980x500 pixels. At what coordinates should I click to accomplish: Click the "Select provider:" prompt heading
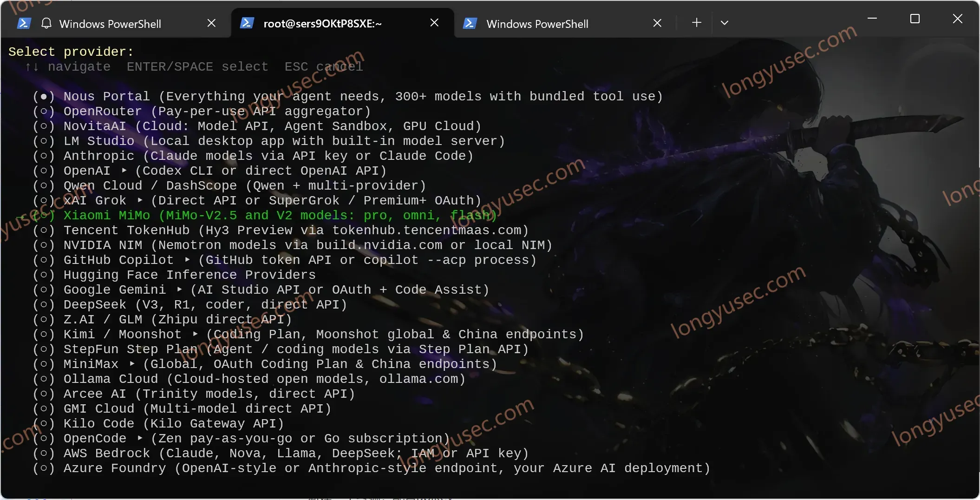[71, 52]
